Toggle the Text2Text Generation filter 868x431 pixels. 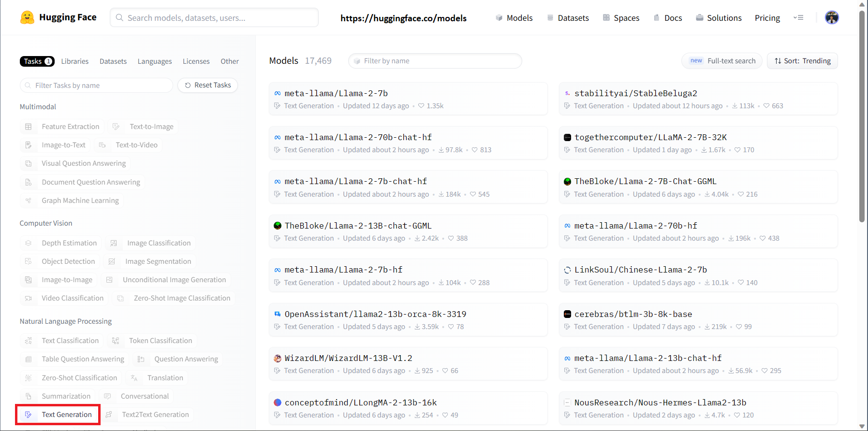(x=147, y=415)
